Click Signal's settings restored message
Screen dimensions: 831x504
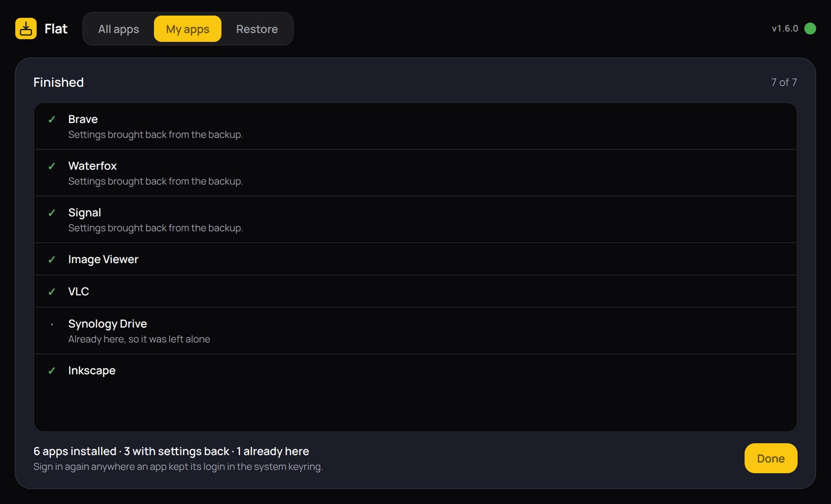pos(156,228)
